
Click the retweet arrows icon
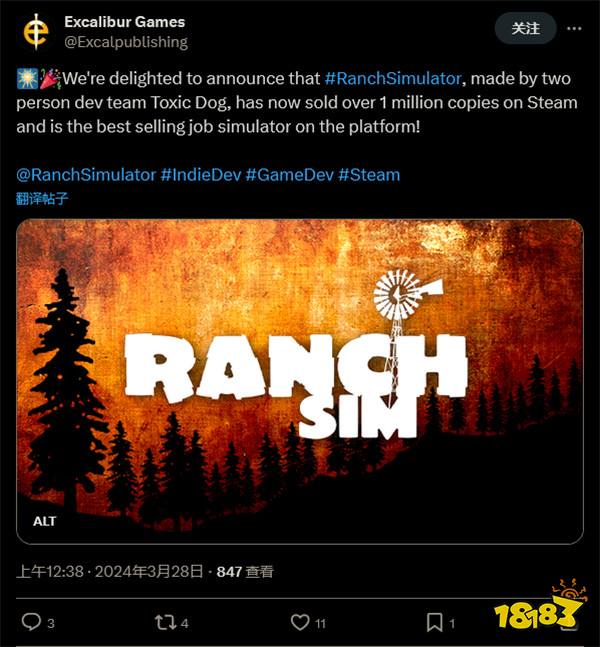point(165,622)
